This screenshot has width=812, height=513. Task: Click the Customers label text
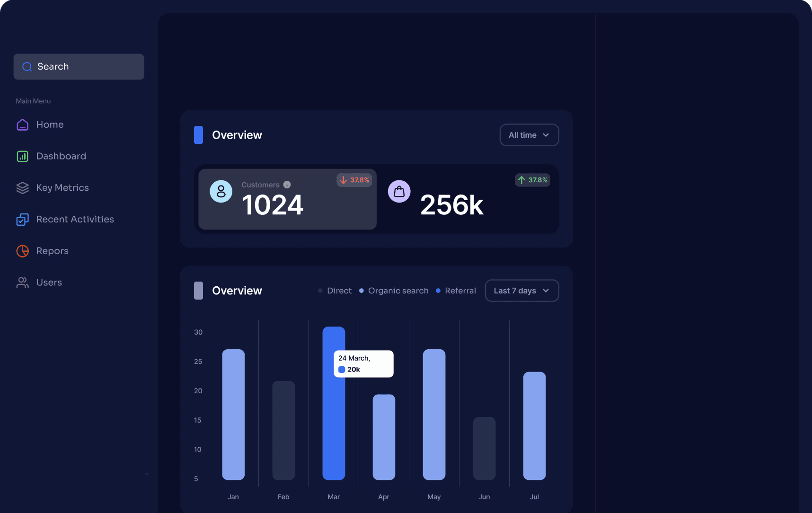(260, 185)
